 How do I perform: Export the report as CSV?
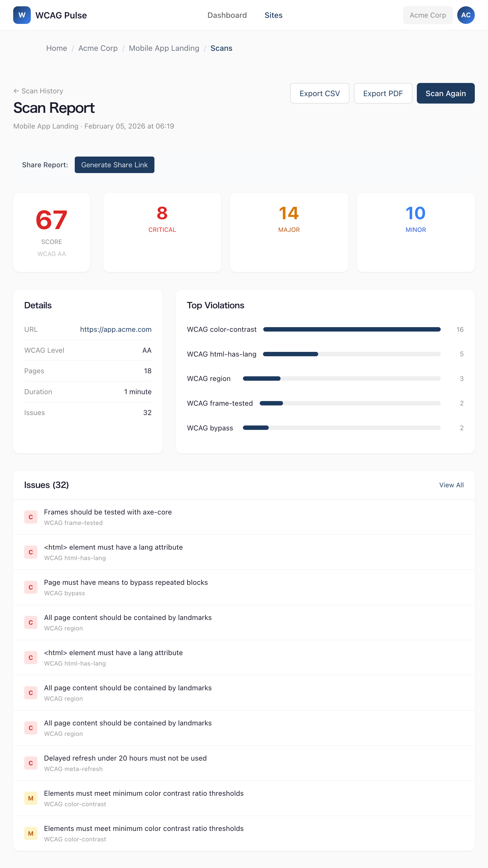pos(320,93)
